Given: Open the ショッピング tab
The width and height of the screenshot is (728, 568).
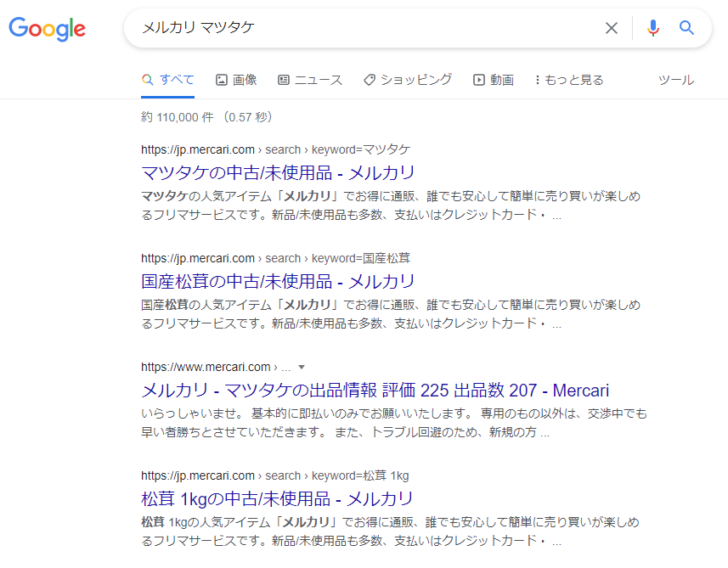Looking at the screenshot, I should [407, 80].
